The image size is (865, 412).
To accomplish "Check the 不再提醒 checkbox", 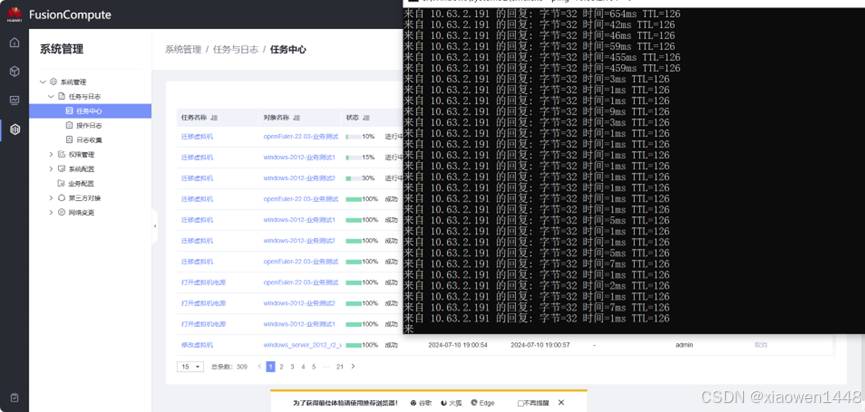I will (x=518, y=403).
